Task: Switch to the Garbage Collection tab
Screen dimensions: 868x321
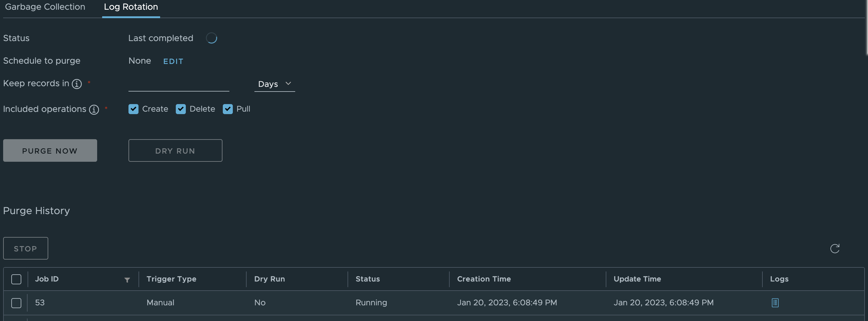Action: pyautogui.click(x=45, y=7)
